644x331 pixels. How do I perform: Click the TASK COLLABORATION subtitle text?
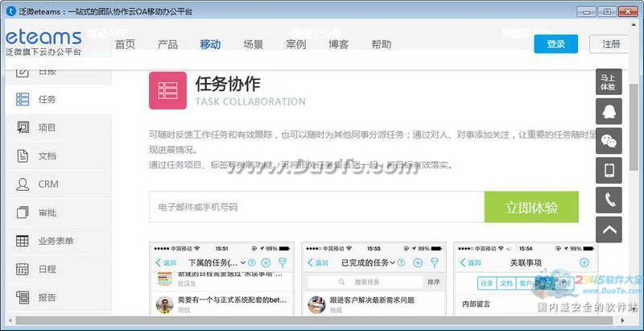pos(250,101)
